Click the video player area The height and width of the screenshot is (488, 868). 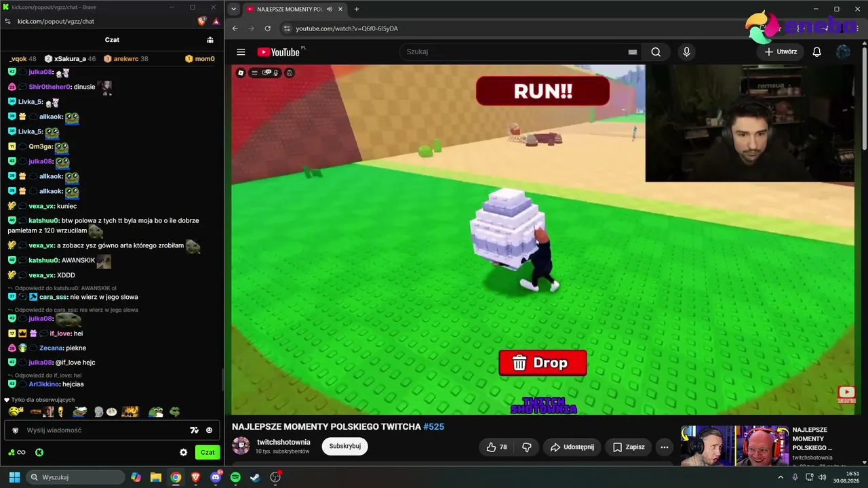coord(542,239)
